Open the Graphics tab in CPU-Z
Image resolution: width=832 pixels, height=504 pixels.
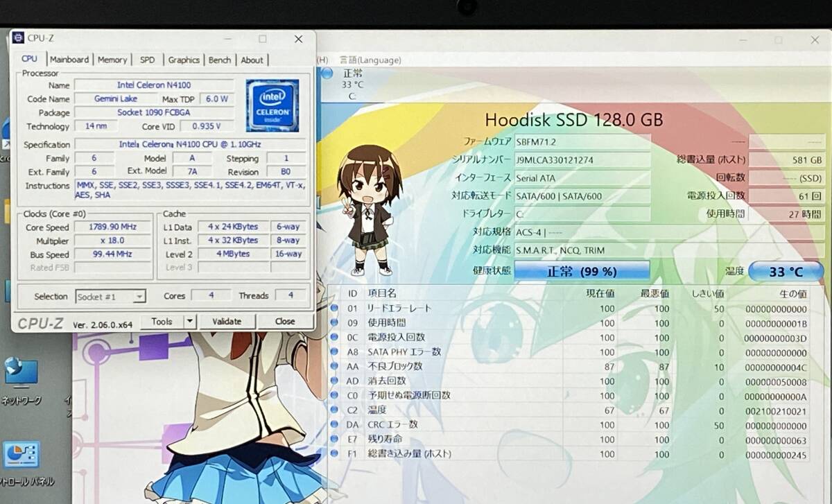[184, 60]
